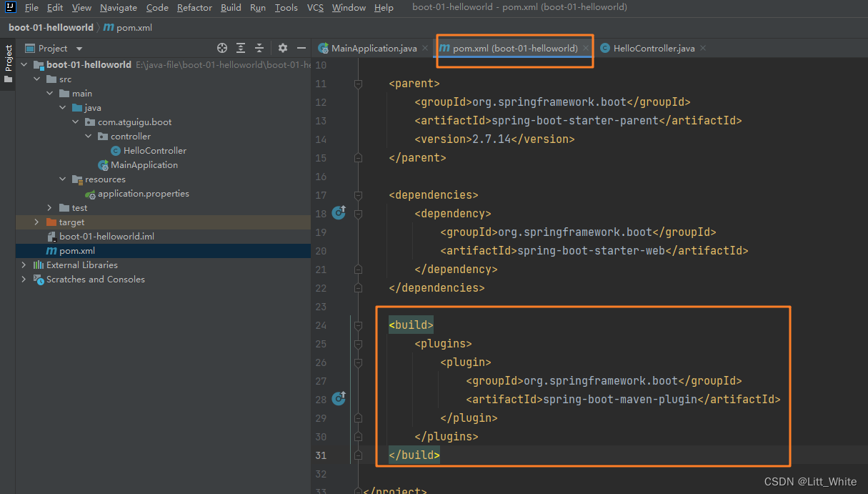Open Project panel settings gear
Screen dimensions: 868x494
[x=283, y=48]
